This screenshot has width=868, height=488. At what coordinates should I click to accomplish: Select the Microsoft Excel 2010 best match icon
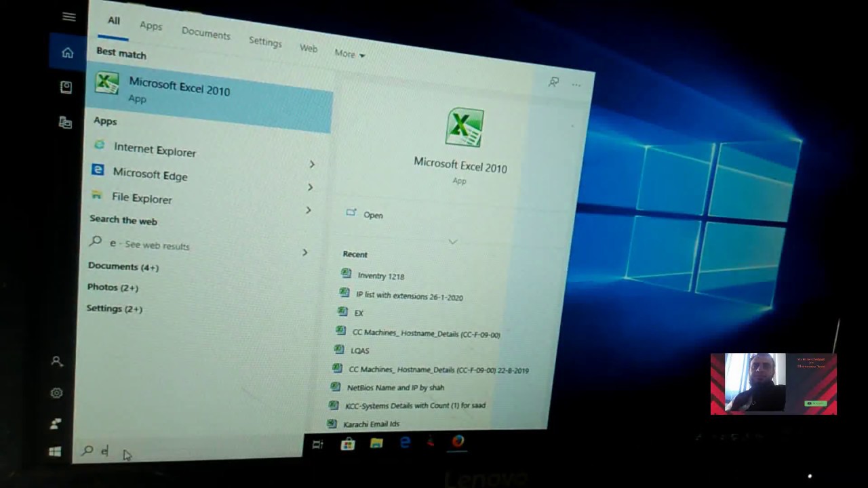[x=107, y=83]
